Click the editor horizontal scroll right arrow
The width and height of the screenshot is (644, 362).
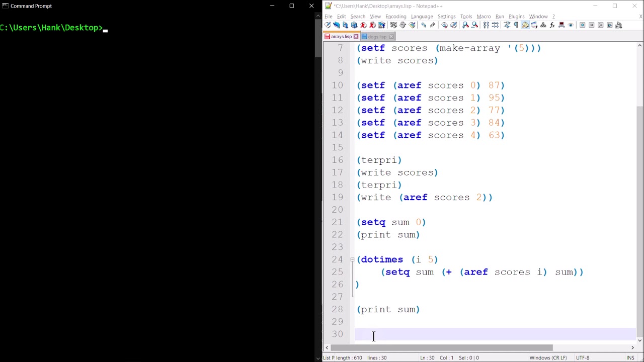[632, 347]
